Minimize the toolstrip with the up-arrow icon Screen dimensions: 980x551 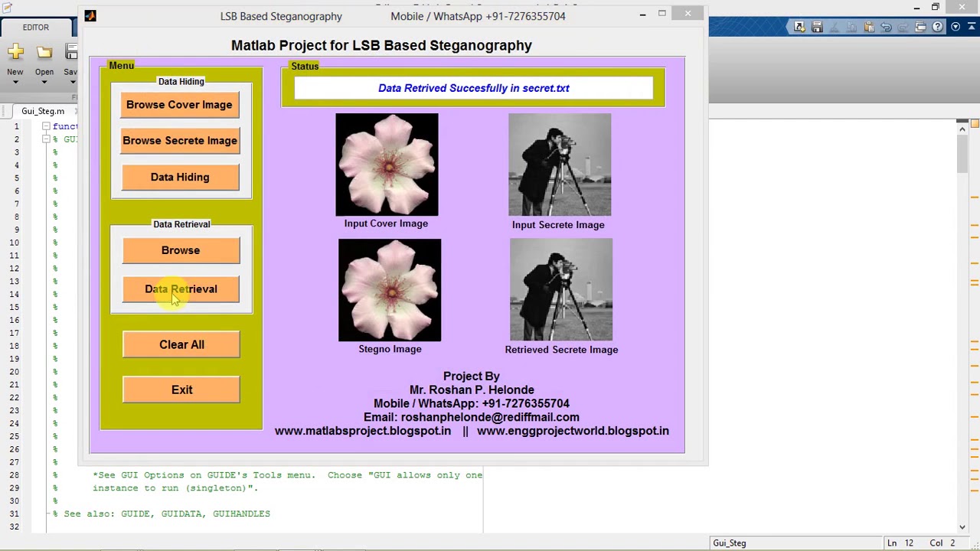(x=972, y=27)
